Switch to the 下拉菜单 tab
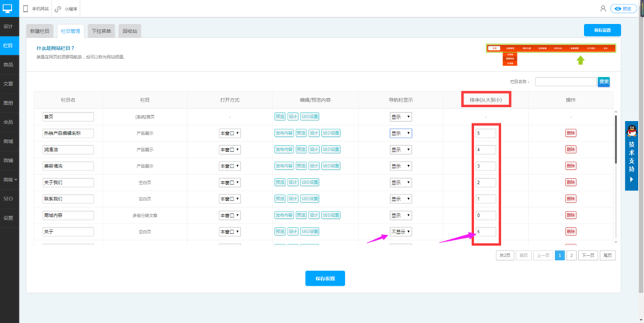644x323 pixels. 101,31
